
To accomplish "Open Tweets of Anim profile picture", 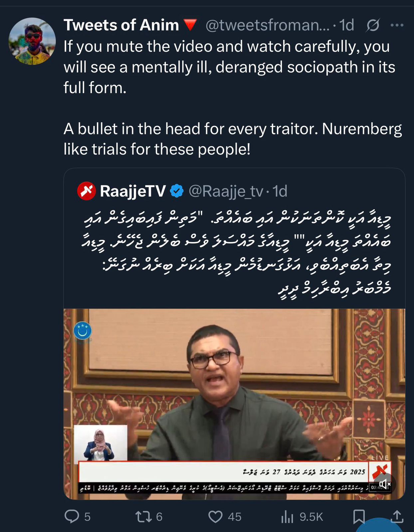I will click(x=32, y=41).
